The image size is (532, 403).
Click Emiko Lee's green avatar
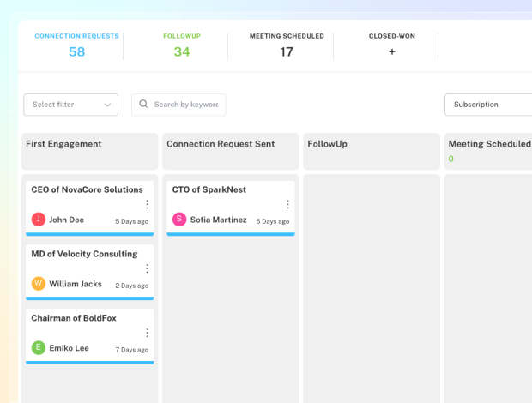[x=39, y=348]
